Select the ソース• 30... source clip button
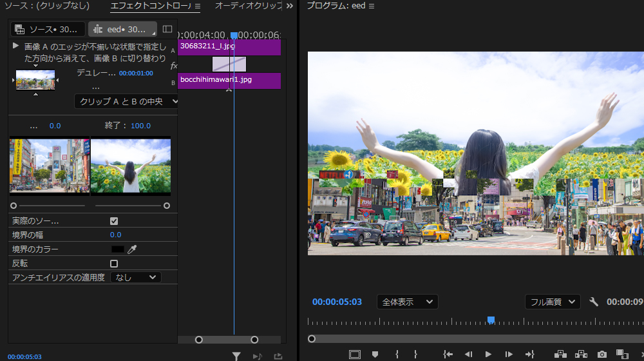Screen dimensions: 644x361 48,29
